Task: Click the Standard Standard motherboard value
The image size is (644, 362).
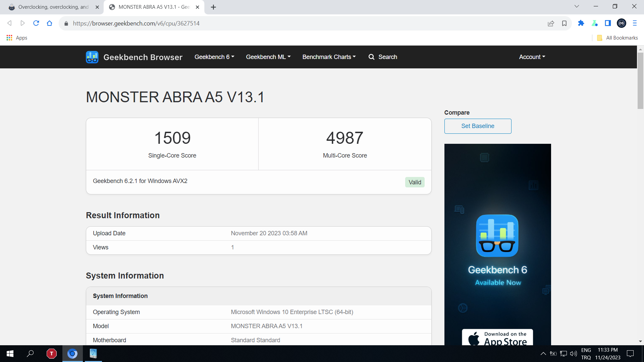Action: click(255, 340)
